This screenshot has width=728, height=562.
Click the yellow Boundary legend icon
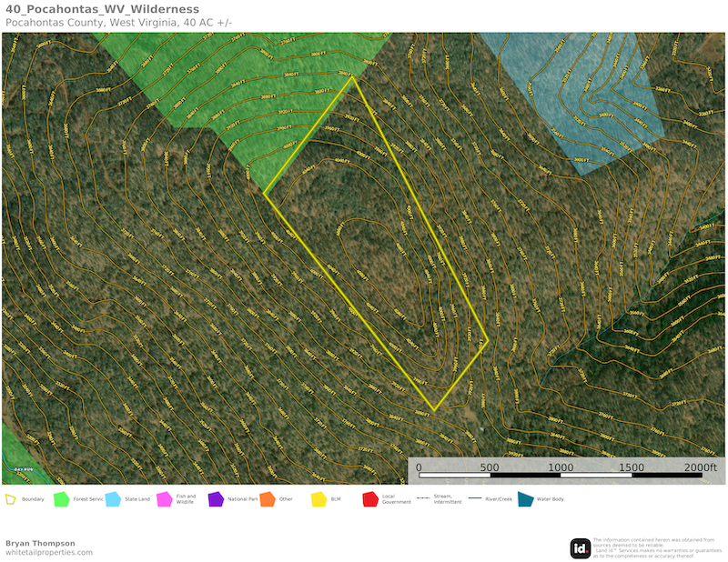click(x=11, y=499)
